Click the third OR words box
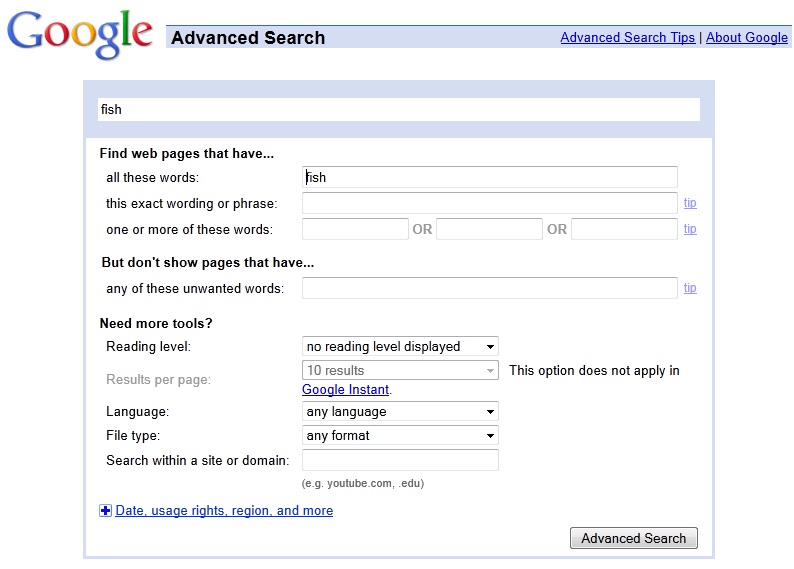The height and width of the screenshot is (569, 794). coord(624,229)
